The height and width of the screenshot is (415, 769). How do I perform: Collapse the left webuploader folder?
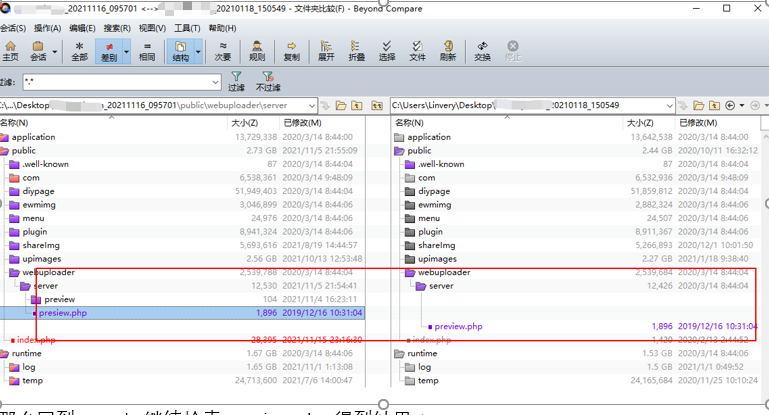click(14, 272)
